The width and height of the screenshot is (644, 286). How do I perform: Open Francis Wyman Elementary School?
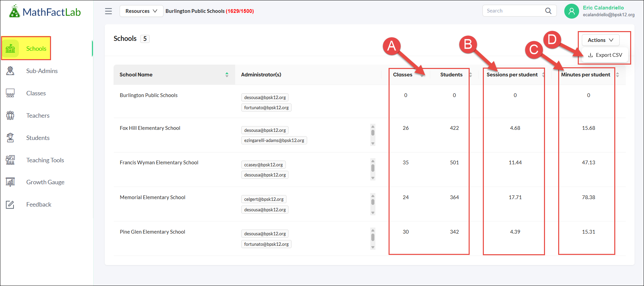click(159, 163)
